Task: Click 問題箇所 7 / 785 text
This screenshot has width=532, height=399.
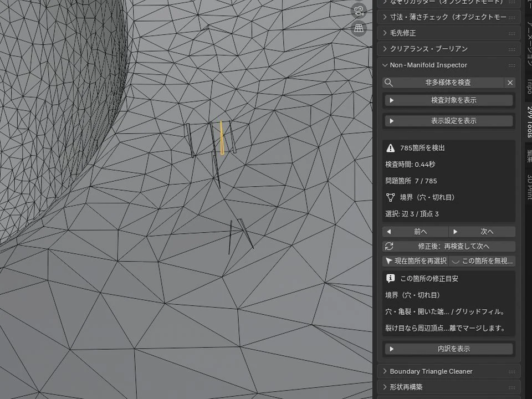Action: 411,181
